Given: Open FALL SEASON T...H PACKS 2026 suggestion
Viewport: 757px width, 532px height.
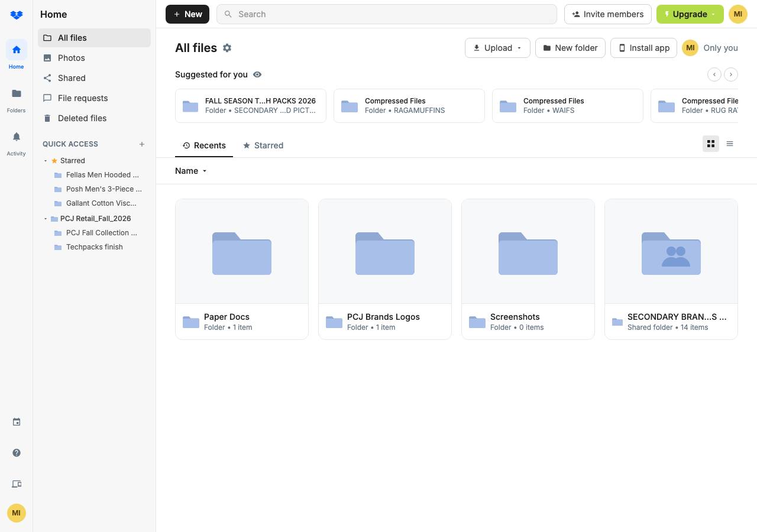Looking at the screenshot, I should coord(251,106).
